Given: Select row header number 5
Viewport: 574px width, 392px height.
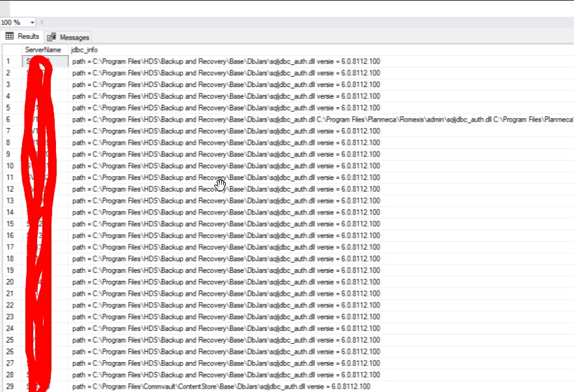Looking at the screenshot, I should click(x=12, y=108).
